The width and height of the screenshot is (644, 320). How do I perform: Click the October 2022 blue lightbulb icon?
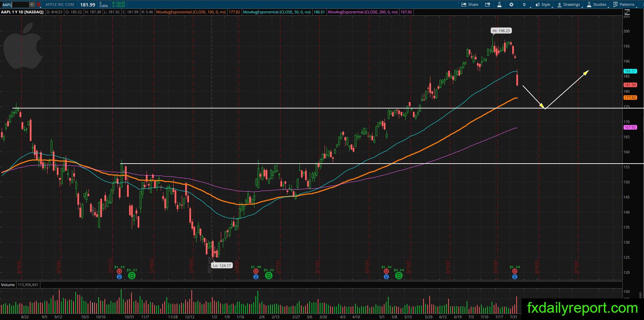coord(119,277)
